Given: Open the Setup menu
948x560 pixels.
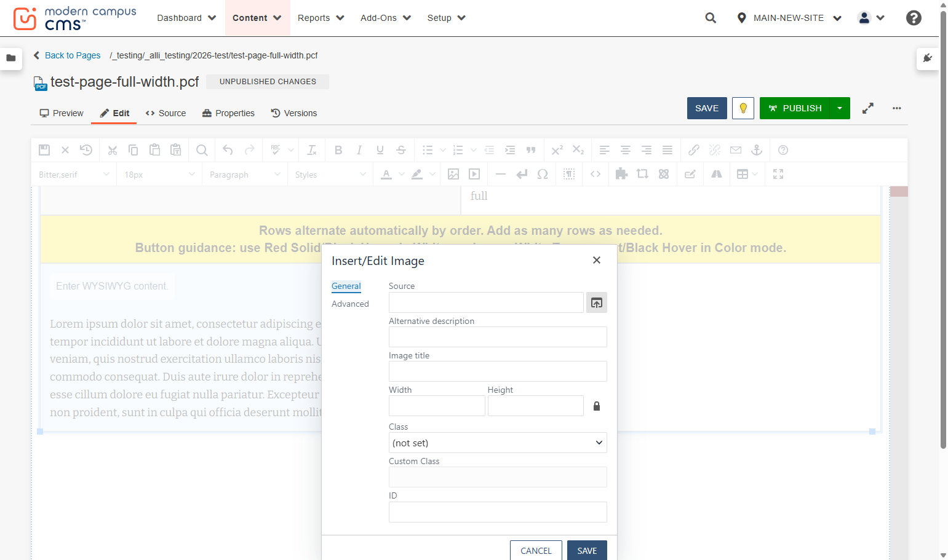Looking at the screenshot, I should (x=446, y=18).
